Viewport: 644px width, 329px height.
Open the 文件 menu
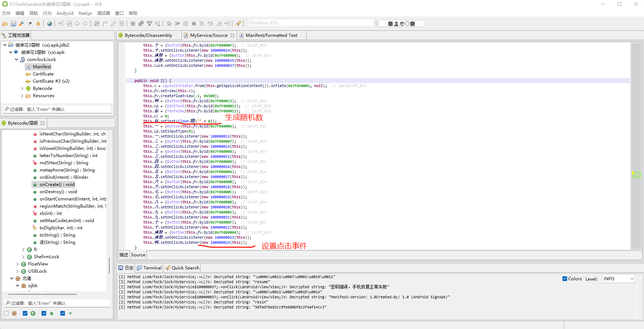tap(6, 13)
